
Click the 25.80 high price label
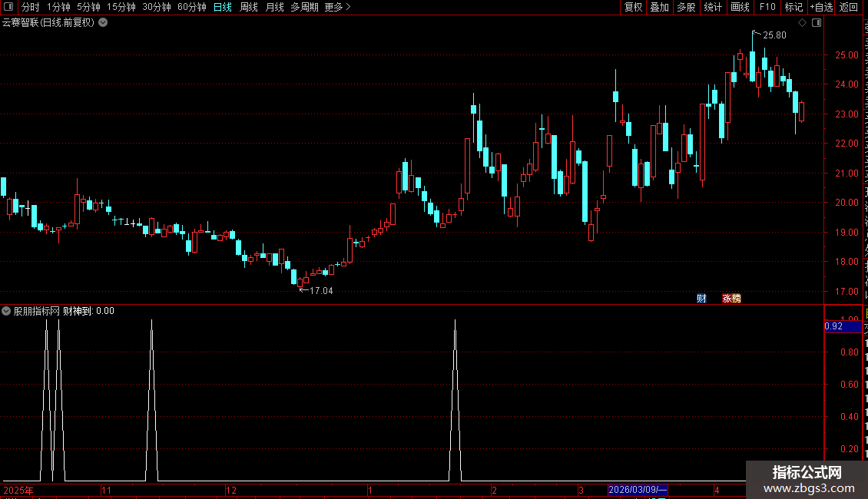[x=774, y=35]
